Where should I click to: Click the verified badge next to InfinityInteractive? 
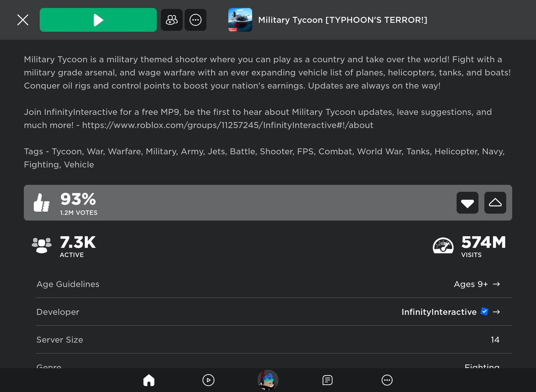pyautogui.click(x=484, y=312)
